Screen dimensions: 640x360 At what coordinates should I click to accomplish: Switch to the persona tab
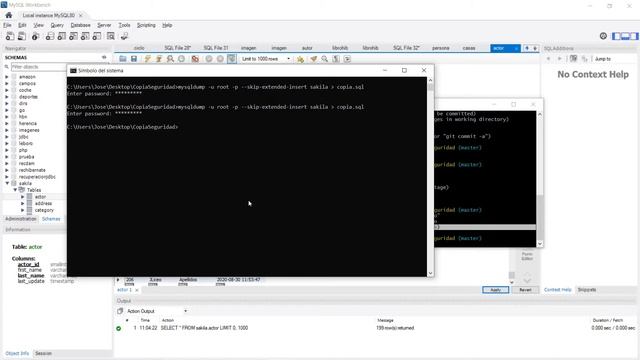pyautogui.click(x=440, y=48)
